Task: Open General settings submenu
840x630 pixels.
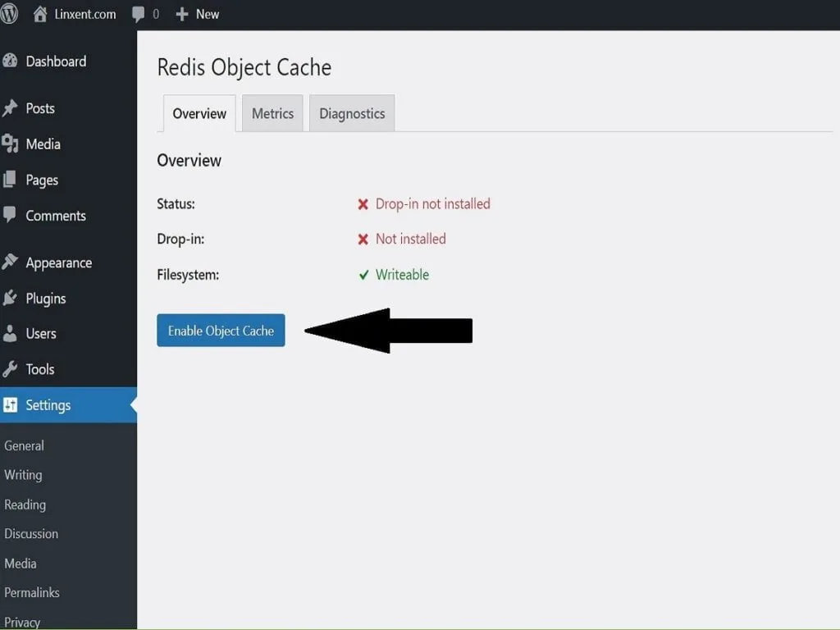Action: (24, 445)
